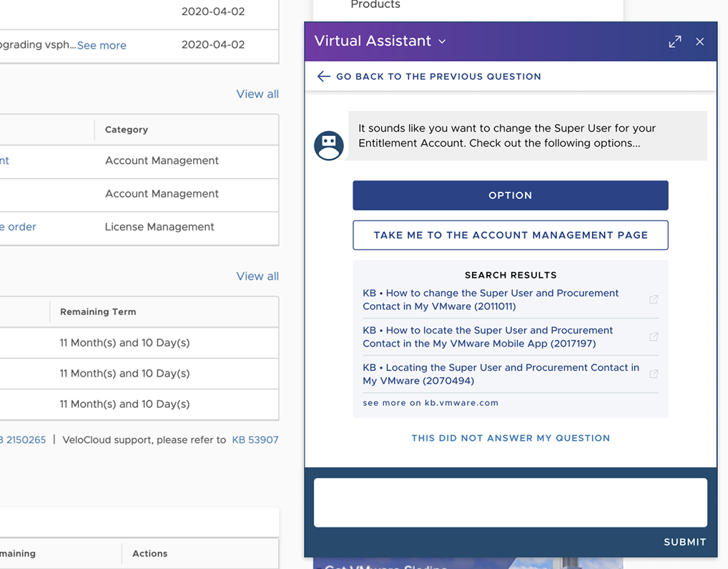Click the Virtual Assistant title text
This screenshot has height=569, width=728.
point(373,41)
